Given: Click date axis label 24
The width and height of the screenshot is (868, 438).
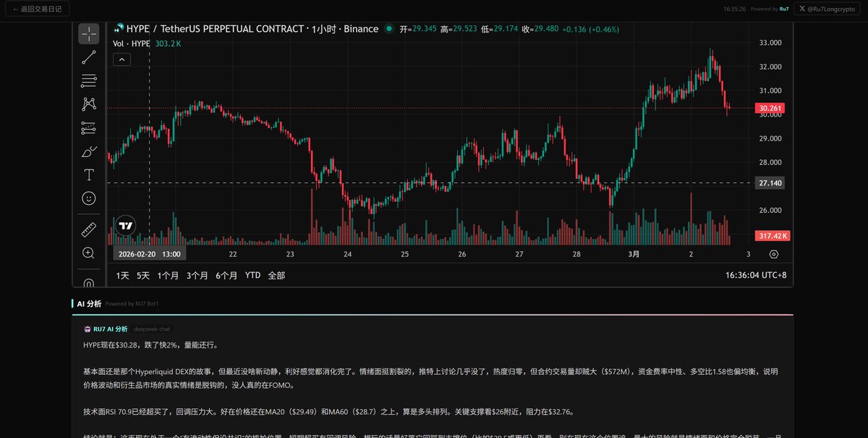Looking at the screenshot, I should (347, 254).
